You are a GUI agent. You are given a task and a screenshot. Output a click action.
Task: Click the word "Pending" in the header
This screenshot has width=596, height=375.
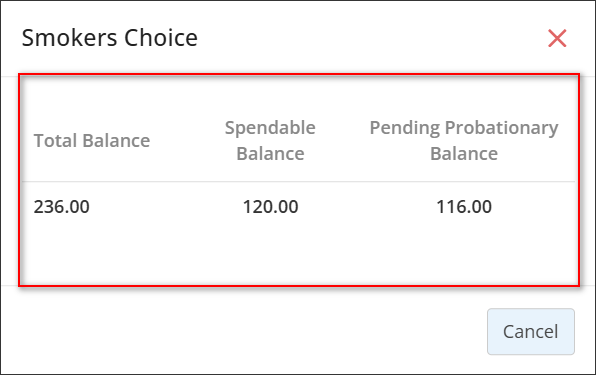tap(405, 128)
